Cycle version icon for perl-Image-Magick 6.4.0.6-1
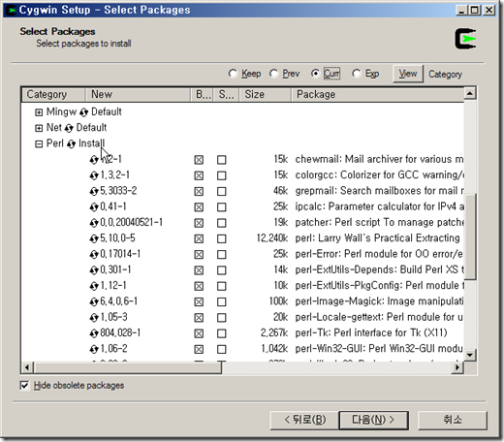This screenshot has width=504, height=442. pos(94,301)
